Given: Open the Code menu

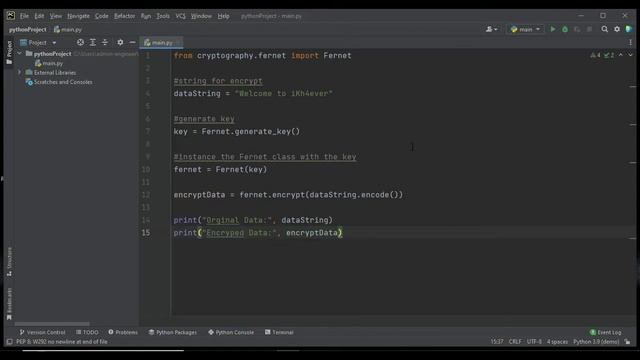Looking at the screenshot, I should [102, 16].
